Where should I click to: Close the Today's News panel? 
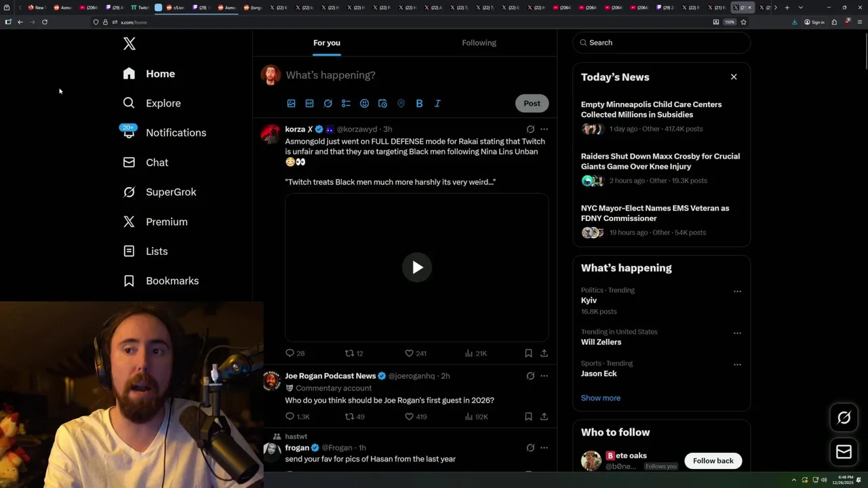pyautogui.click(x=734, y=77)
